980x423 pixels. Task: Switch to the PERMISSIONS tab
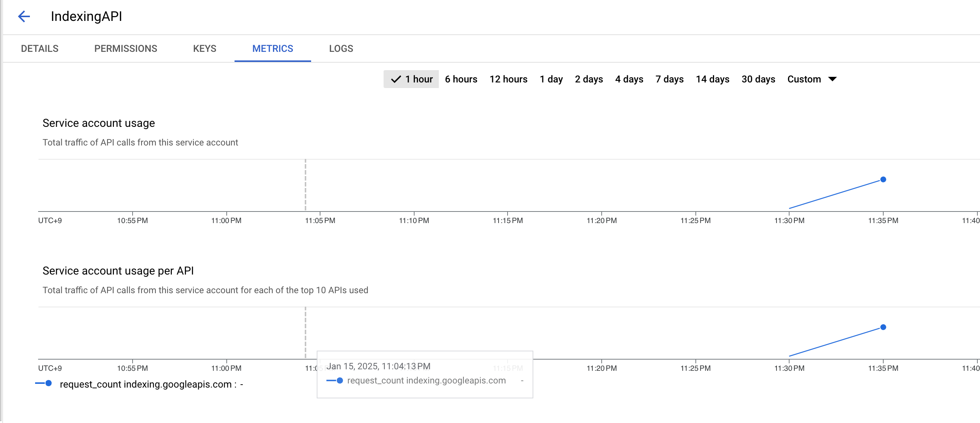point(125,48)
